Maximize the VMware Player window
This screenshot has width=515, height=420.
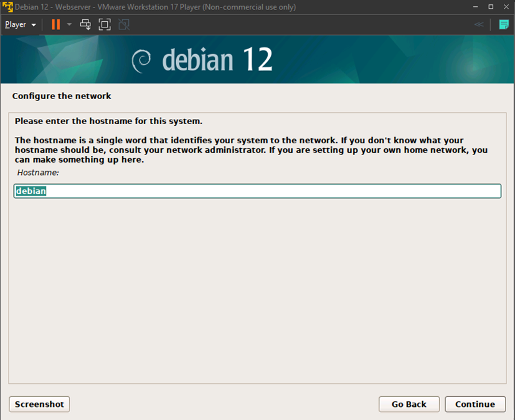[x=491, y=7]
